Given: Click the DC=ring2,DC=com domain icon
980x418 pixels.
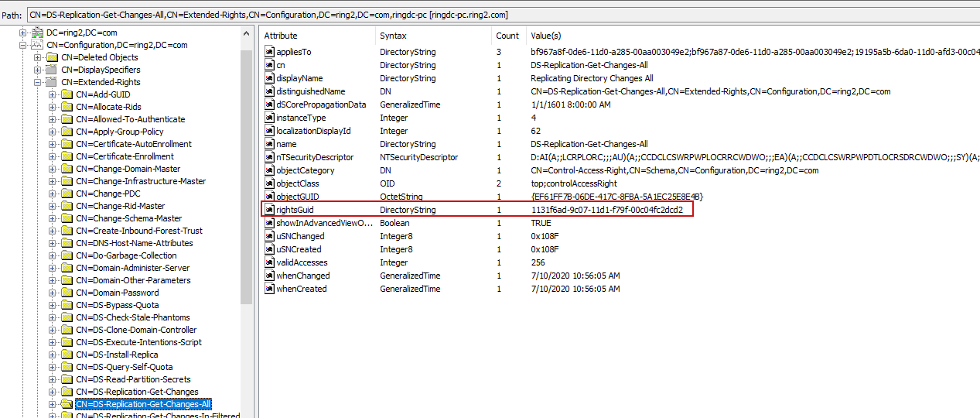Looking at the screenshot, I should click(37, 33).
